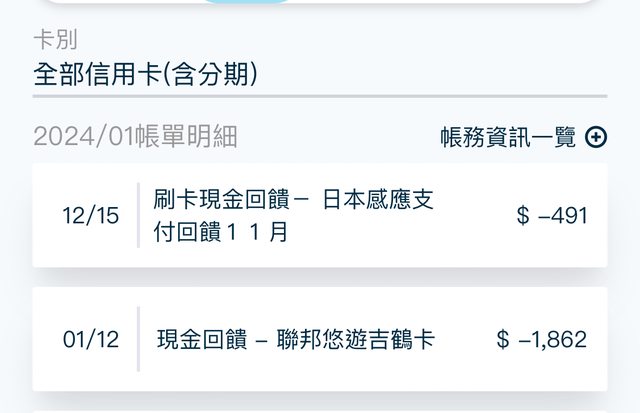Viewport: 640px width, 413px height.
Task: Tap the 卡別 field label
Action: click(56, 41)
